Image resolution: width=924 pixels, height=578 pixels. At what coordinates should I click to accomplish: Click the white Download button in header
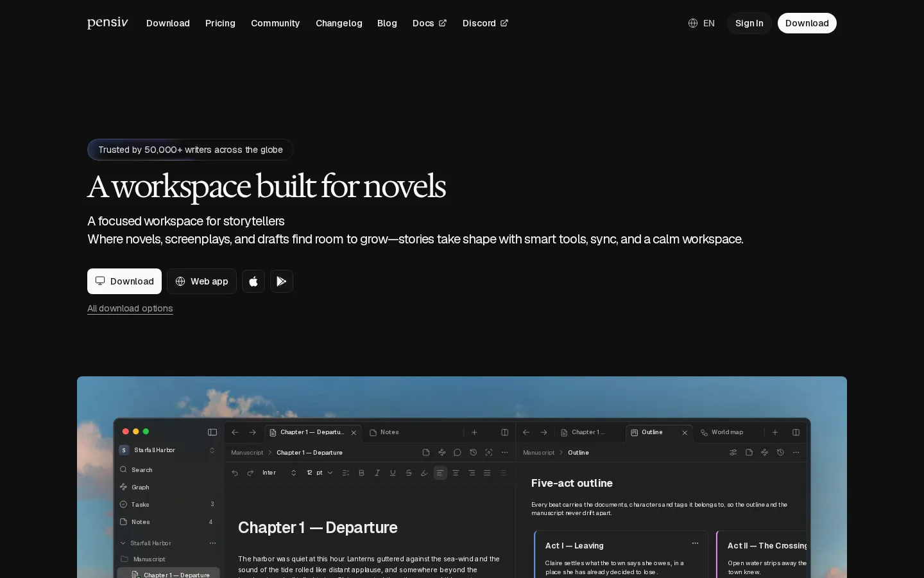coord(807,23)
